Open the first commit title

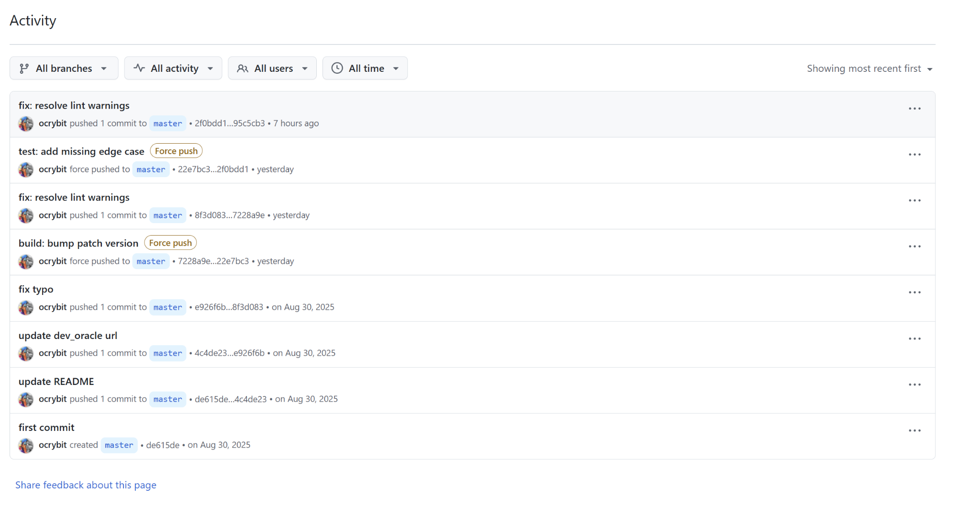(46, 428)
